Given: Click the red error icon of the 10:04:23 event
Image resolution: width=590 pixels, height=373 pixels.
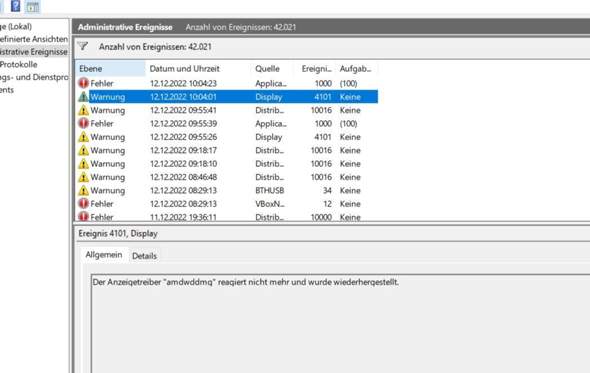Looking at the screenshot, I should [84, 83].
